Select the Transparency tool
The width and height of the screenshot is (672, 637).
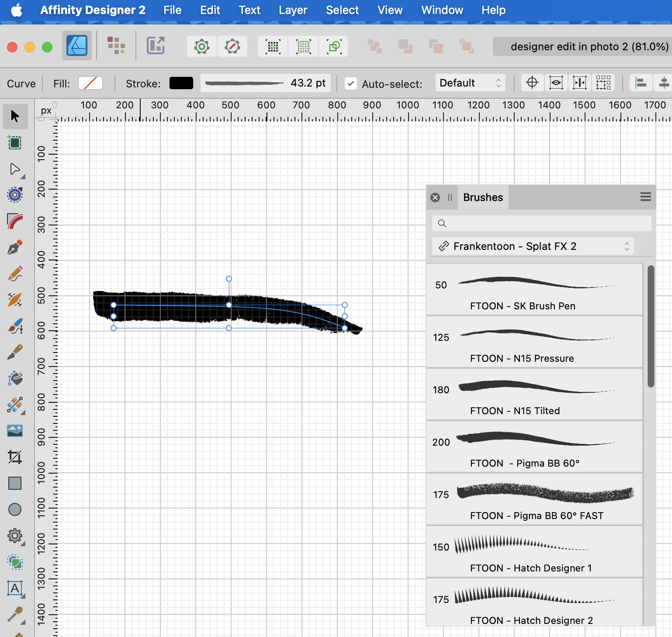(x=15, y=405)
